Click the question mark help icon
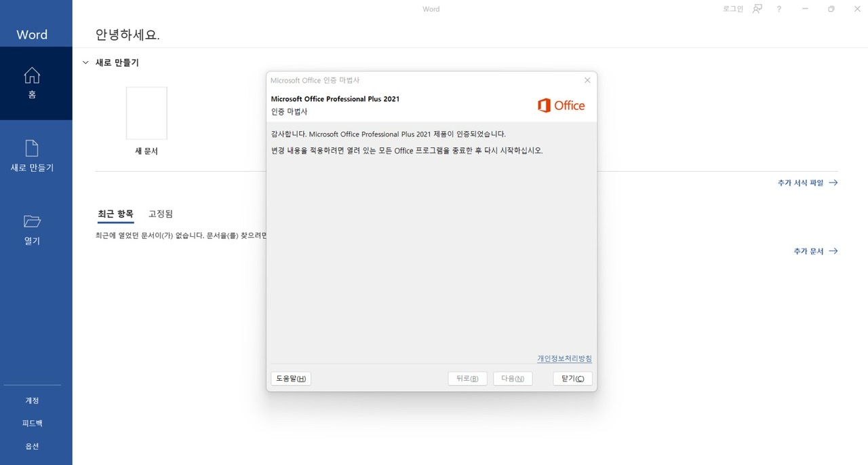868x465 pixels. pyautogui.click(x=779, y=9)
